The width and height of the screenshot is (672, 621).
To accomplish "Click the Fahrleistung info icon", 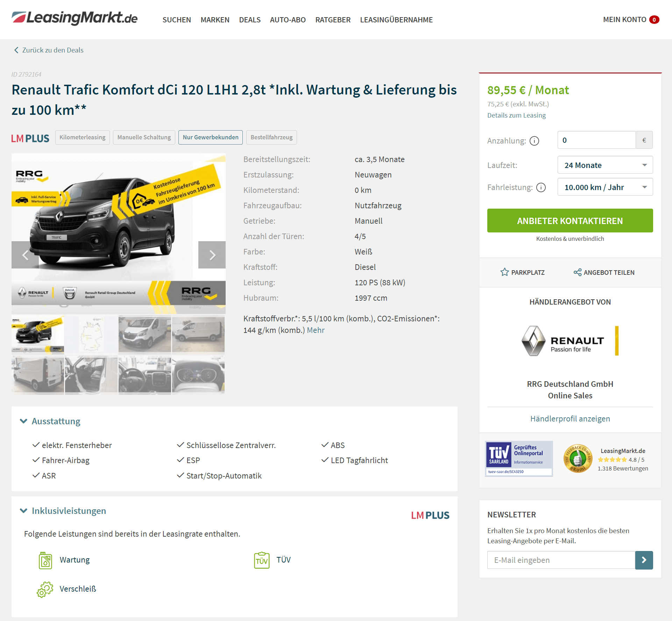I will pos(541,188).
